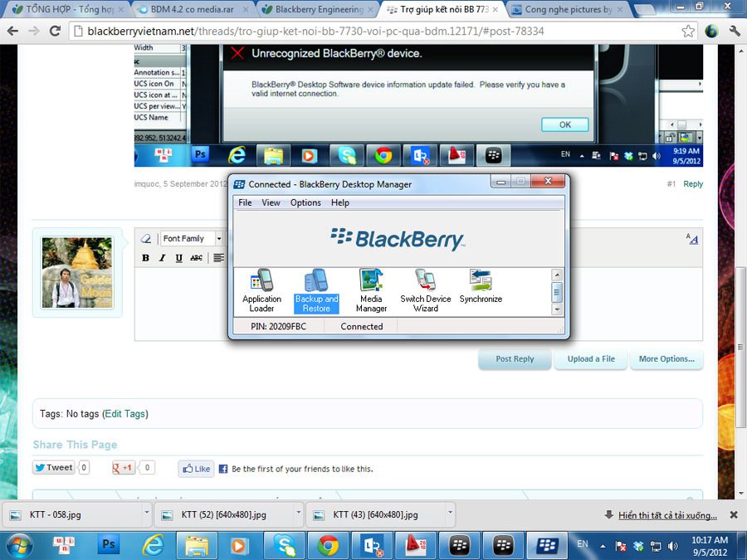Switch to the BDM 4.2 co media.rar tab
The image size is (747, 560).
click(x=193, y=9)
